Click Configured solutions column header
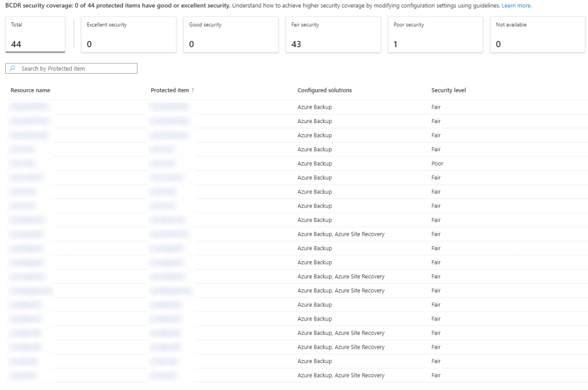 324,90
